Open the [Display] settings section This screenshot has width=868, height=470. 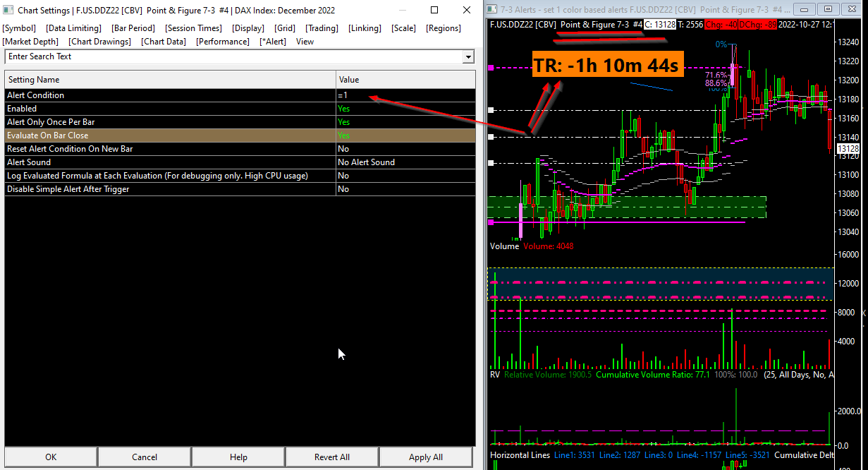(x=248, y=28)
